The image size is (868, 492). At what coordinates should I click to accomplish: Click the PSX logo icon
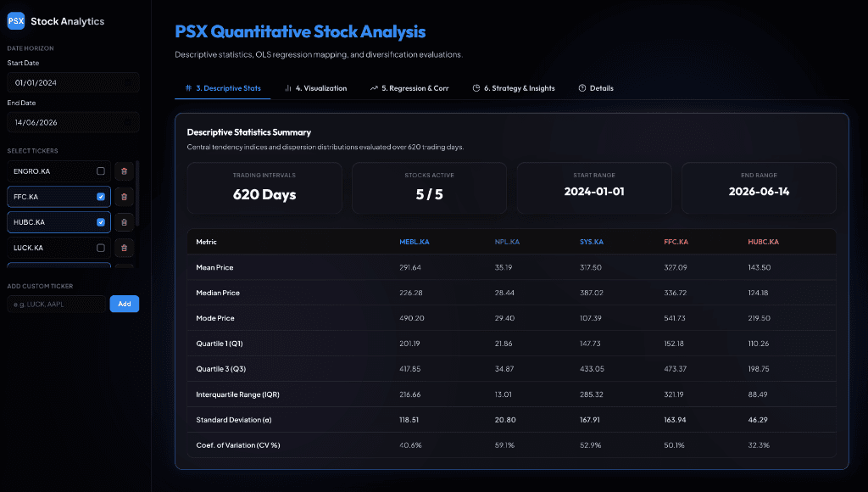pyautogui.click(x=16, y=21)
